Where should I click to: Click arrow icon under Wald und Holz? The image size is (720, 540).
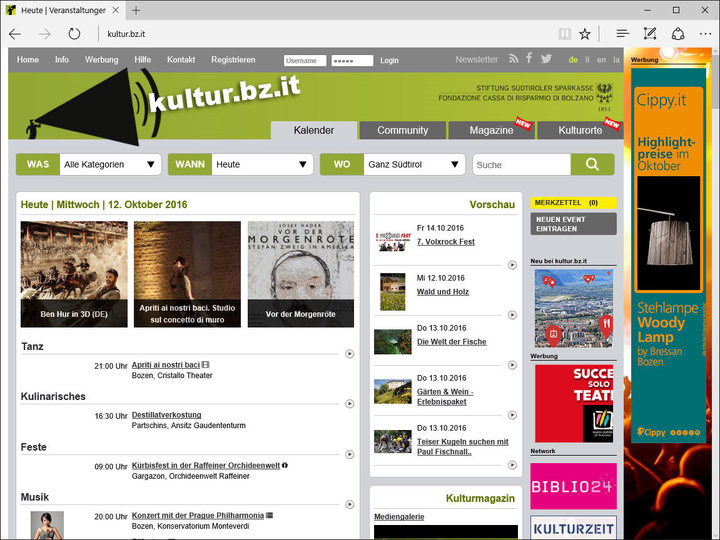tap(512, 315)
